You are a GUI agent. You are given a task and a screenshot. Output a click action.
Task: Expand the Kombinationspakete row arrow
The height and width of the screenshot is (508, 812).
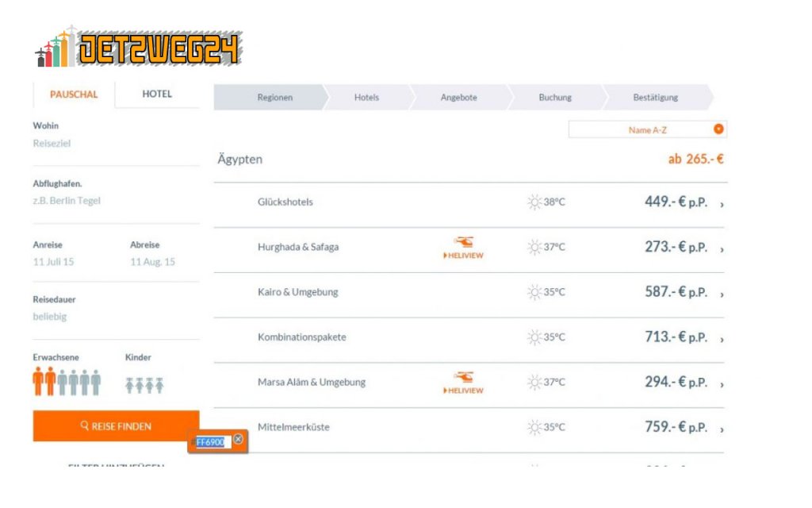point(722,339)
